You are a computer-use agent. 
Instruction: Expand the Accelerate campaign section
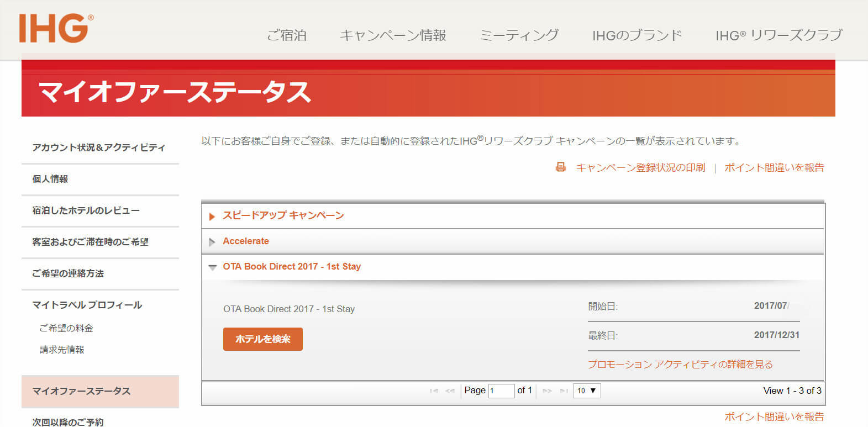245,241
